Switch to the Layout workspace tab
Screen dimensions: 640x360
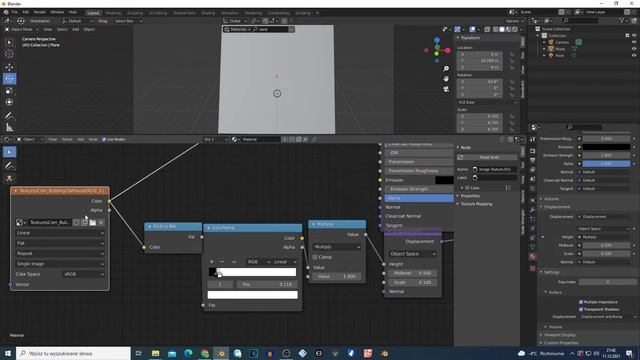(93, 13)
